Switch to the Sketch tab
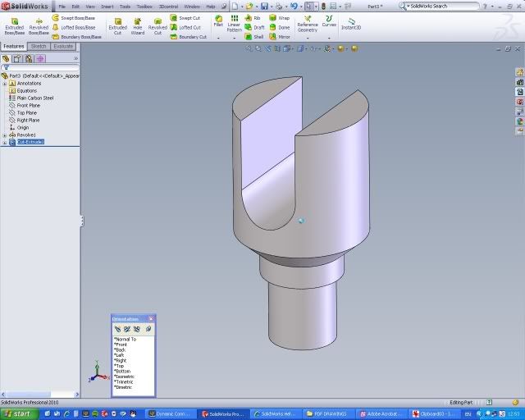The width and height of the screenshot is (525, 420). coord(39,47)
